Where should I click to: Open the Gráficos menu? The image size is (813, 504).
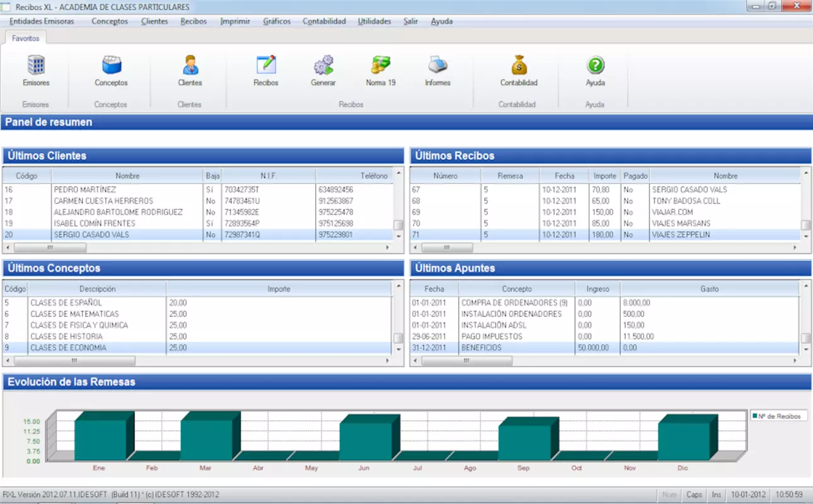pos(277,21)
